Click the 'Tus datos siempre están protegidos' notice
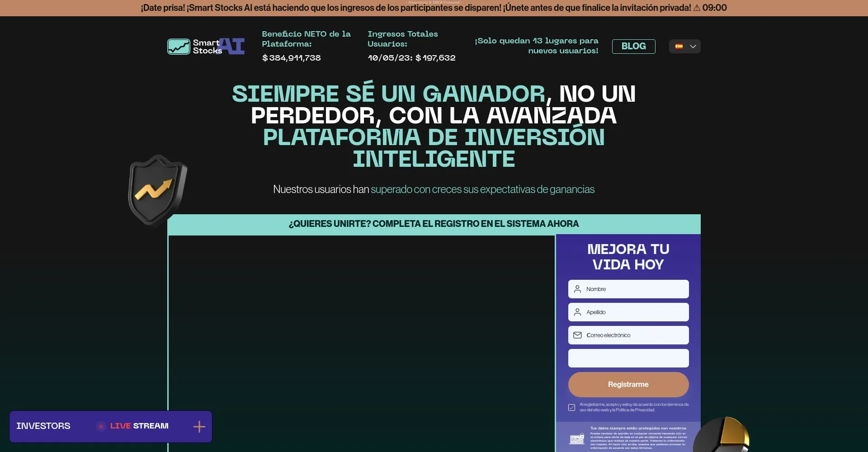868x452 pixels. 638,428
